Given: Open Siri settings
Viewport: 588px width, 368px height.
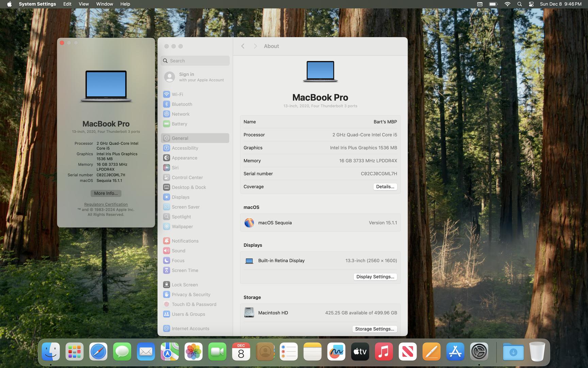Looking at the screenshot, I should 195,168.
